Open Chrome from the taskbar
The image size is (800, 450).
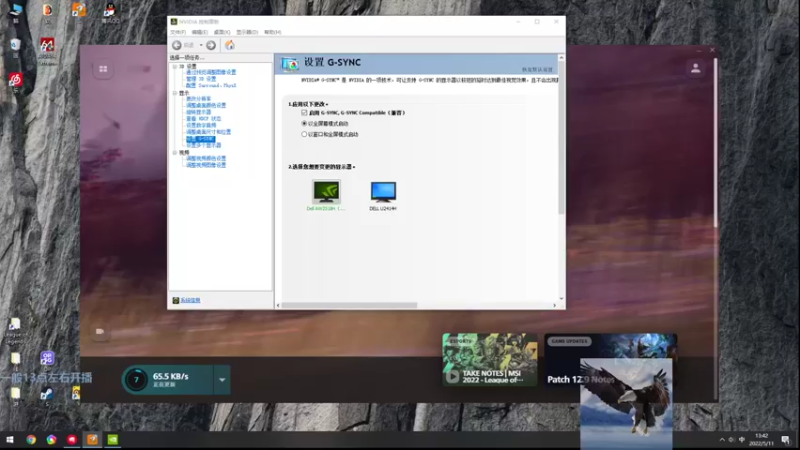pos(31,440)
